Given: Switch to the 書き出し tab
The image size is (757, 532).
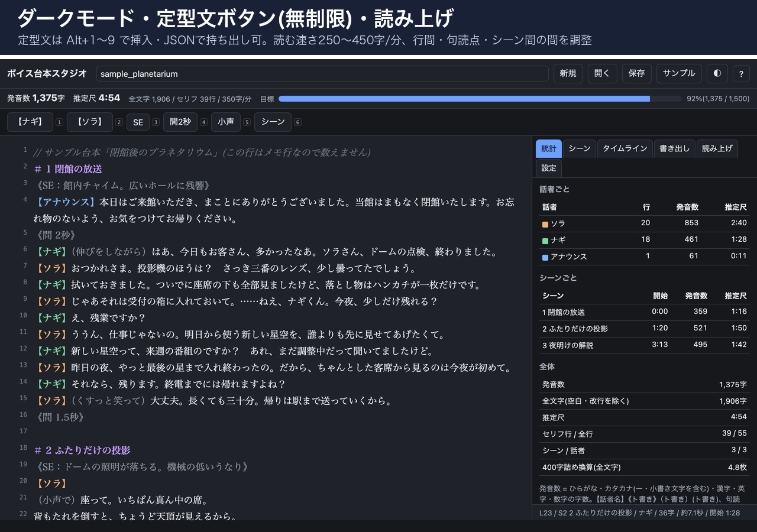Looking at the screenshot, I should (675, 148).
